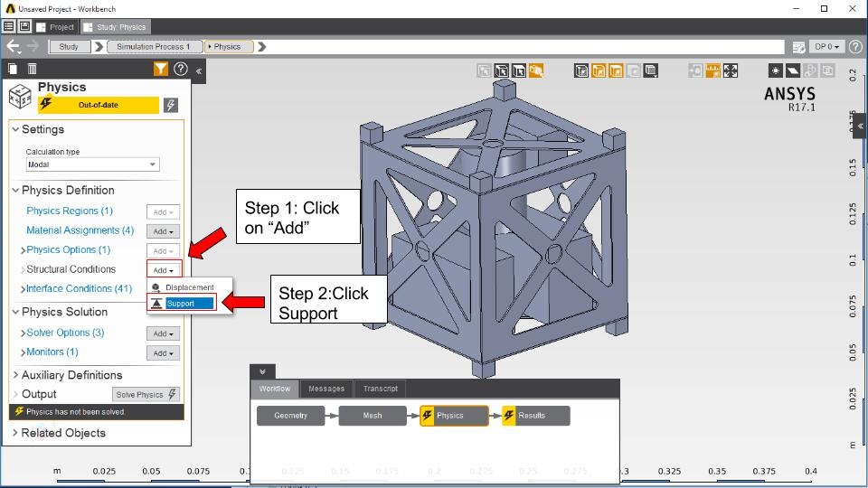Click the dark view cube icon in second group

point(581,70)
